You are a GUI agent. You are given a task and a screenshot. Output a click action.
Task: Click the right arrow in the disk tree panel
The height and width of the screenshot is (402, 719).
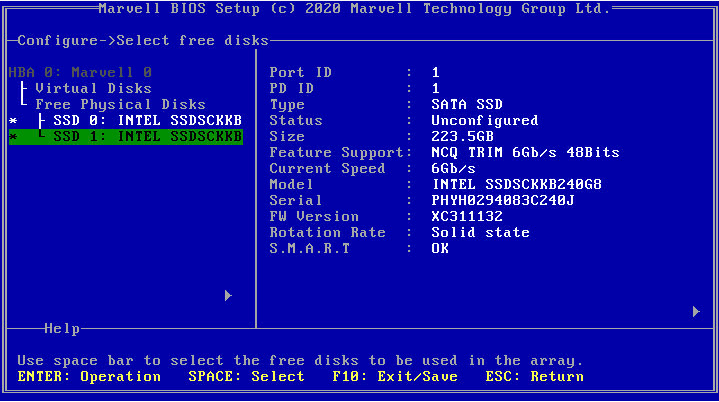click(x=228, y=296)
